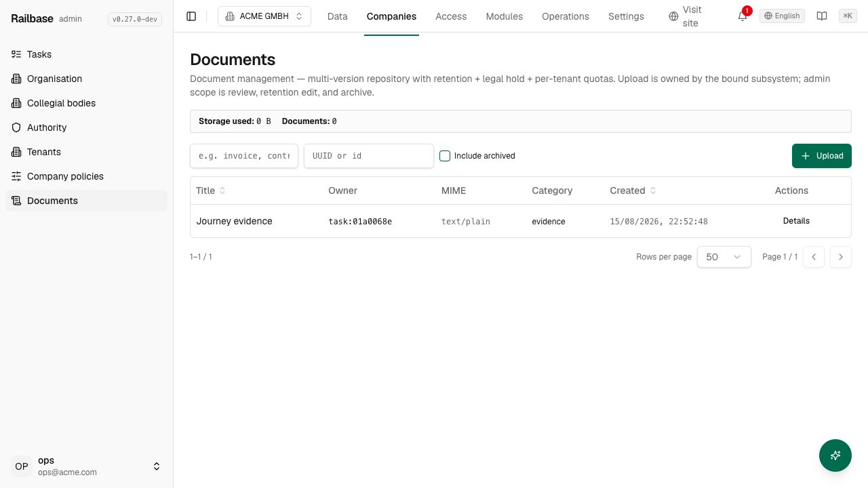Sort by Created column arrows
Image resolution: width=868 pixels, height=488 pixels.
tap(653, 190)
